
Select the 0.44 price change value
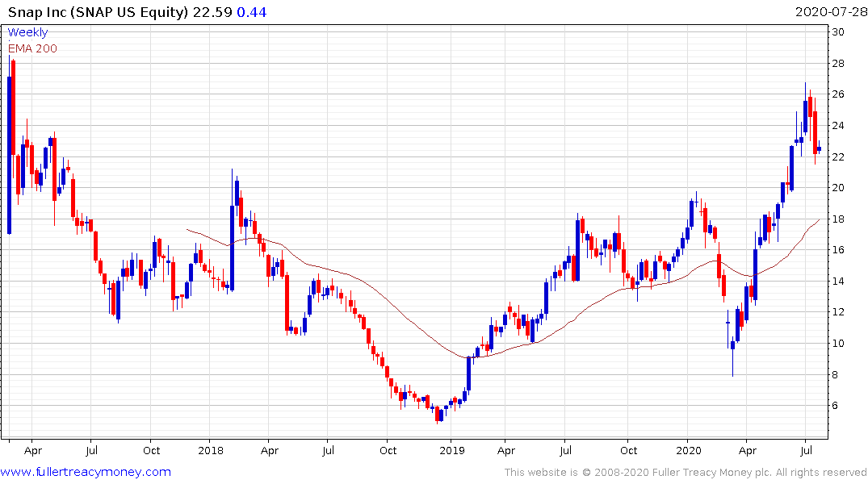click(251, 12)
